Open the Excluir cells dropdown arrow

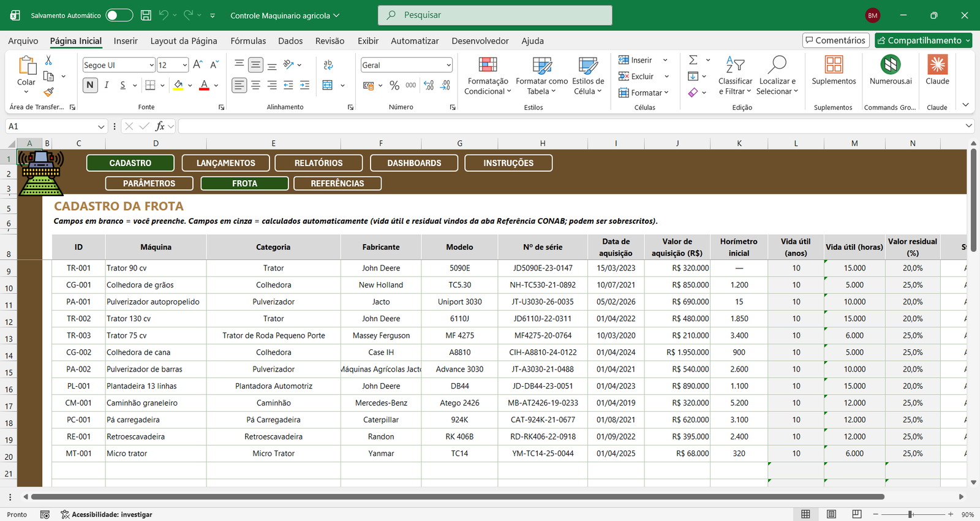tap(666, 77)
